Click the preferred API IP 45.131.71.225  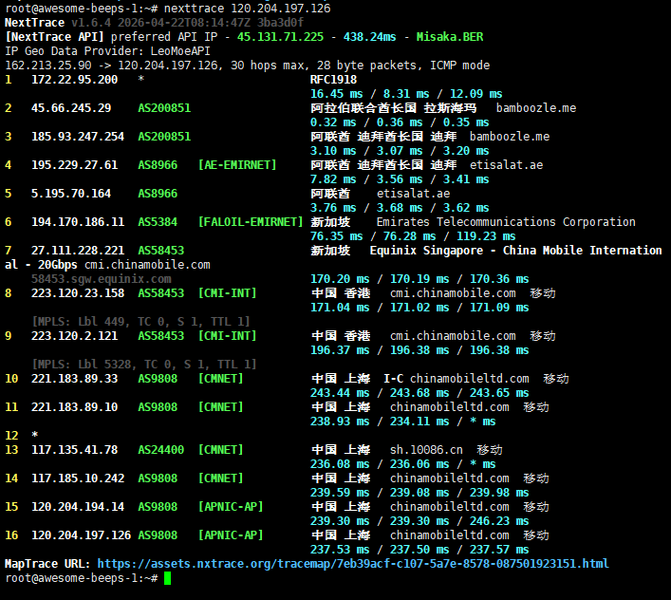[280, 37]
